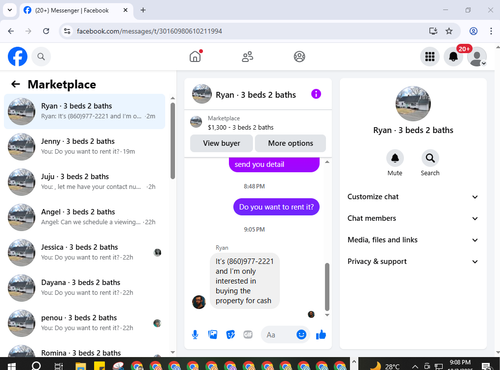The image size is (500, 370).
Task: Open Windows taskbar search
Action: coord(36,365)
